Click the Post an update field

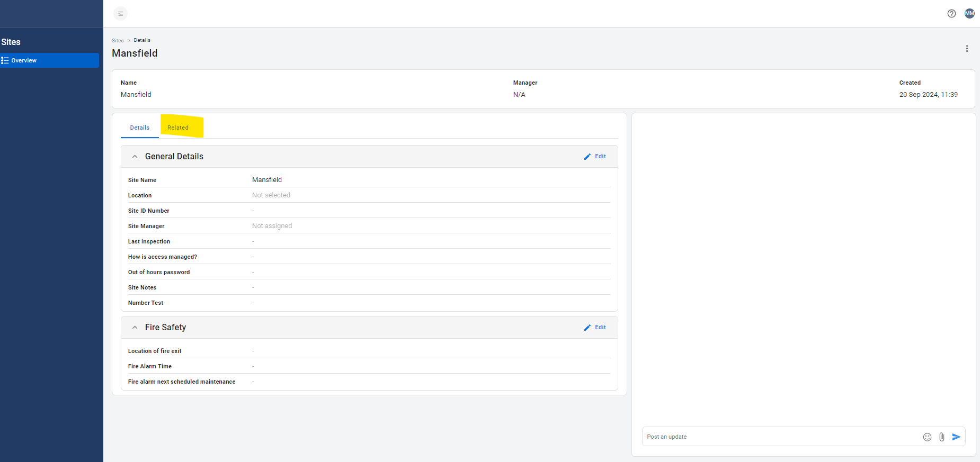click(x=779, y=437)
